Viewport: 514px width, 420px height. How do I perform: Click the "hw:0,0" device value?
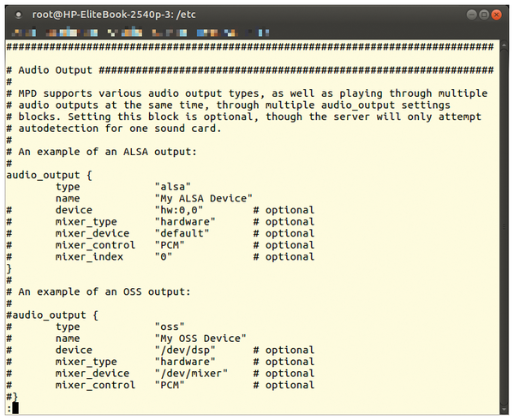tap(179, 210)
